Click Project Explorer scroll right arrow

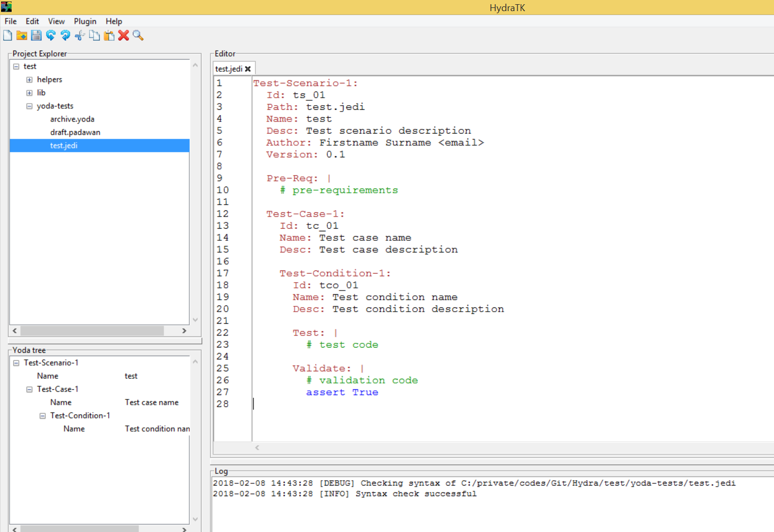[184, 331]
